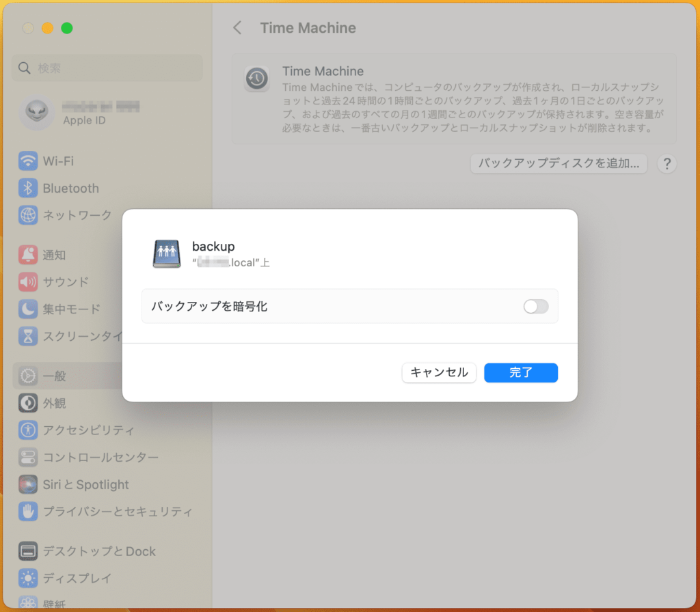The height and width of the screenshot is (612, 700).
Task: Click the Siri と Spotlight icon
Action: tap(27, 484)
